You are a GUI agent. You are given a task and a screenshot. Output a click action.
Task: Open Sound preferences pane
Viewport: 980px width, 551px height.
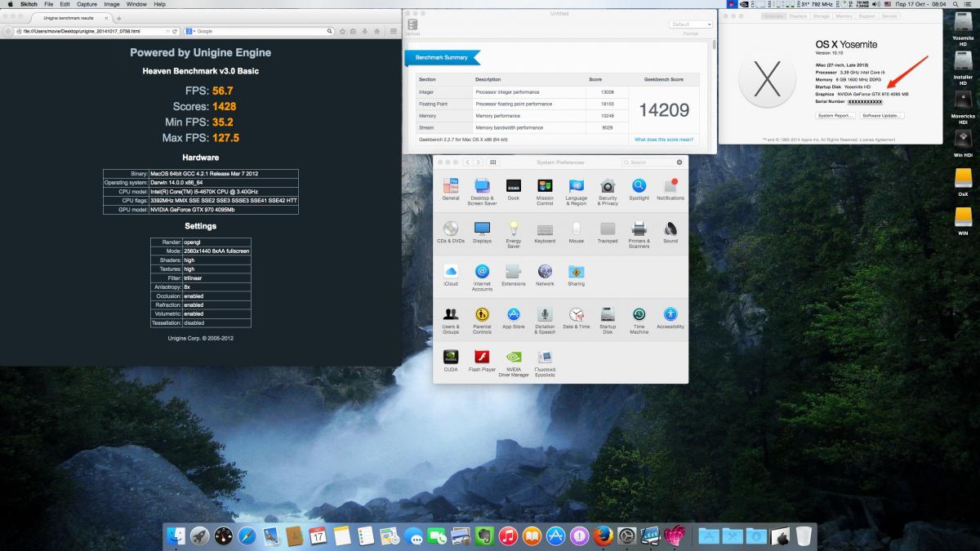point(670,232)
